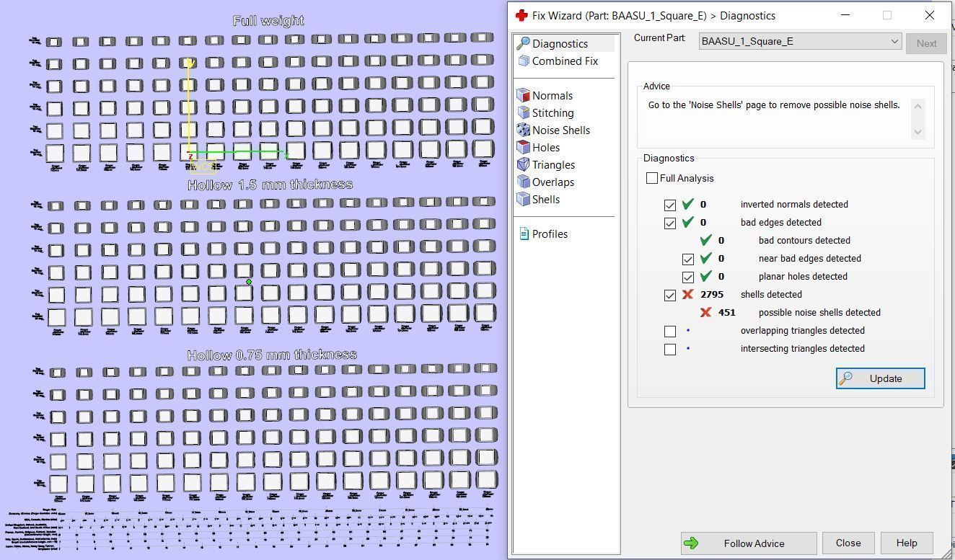Click the Follow Advice button
The image size is (955, 560).
tap(749, 543)
